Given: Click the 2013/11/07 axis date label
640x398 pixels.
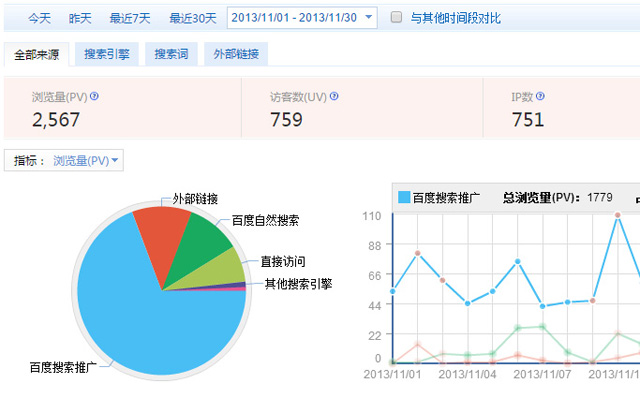Looking at the screenshot, I should [x=542, y=374].
